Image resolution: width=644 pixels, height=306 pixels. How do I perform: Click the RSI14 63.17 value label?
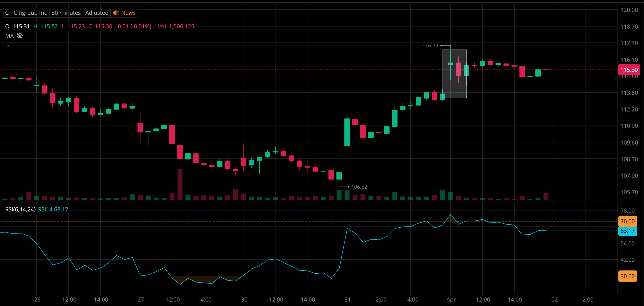tap(53, 209)
